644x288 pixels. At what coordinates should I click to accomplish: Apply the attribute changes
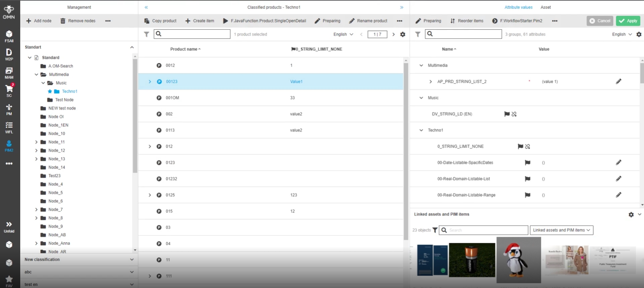click(x=628, y=21)
